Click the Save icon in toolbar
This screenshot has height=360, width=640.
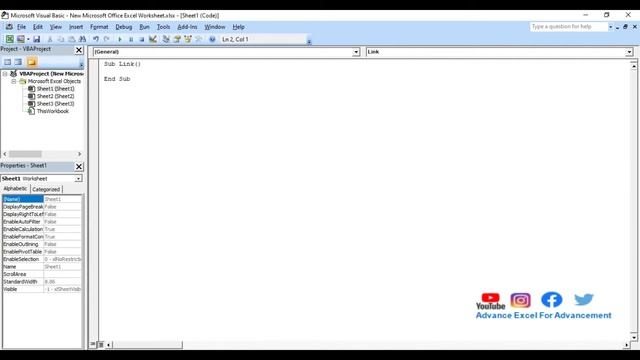pos(36,39)
